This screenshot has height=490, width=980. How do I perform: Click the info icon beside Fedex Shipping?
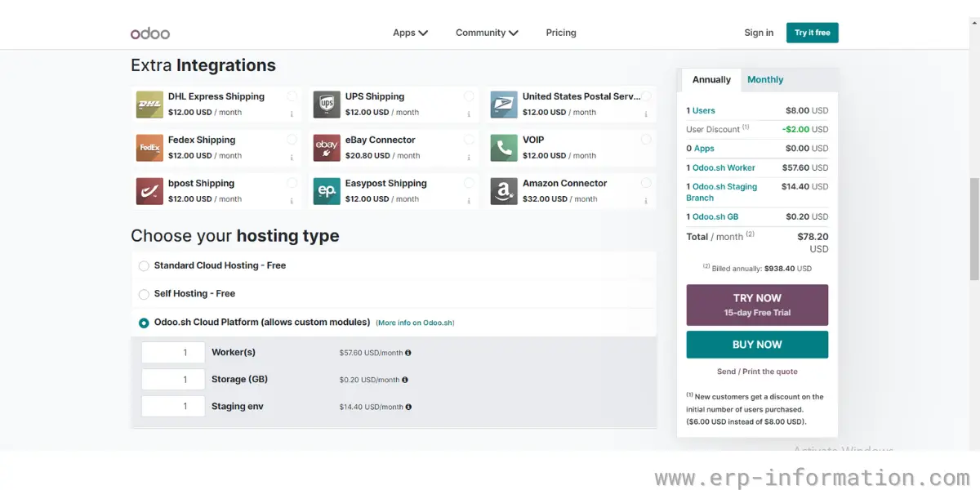292,158
